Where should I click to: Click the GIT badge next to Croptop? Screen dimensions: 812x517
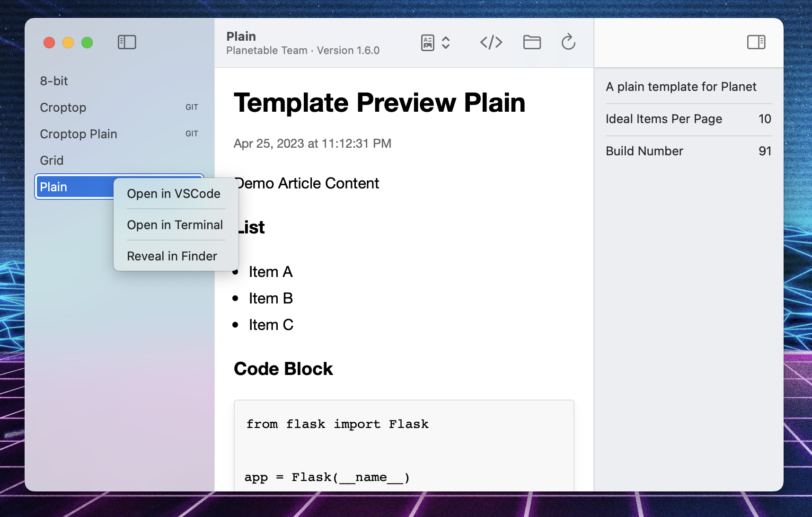pyautogui.click(x=192, y=107)
